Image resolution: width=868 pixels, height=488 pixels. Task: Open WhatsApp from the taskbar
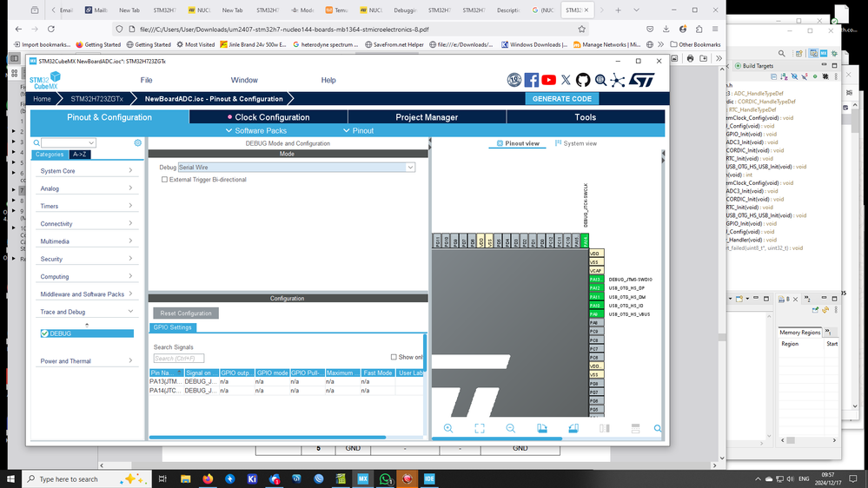coord(385,478)
